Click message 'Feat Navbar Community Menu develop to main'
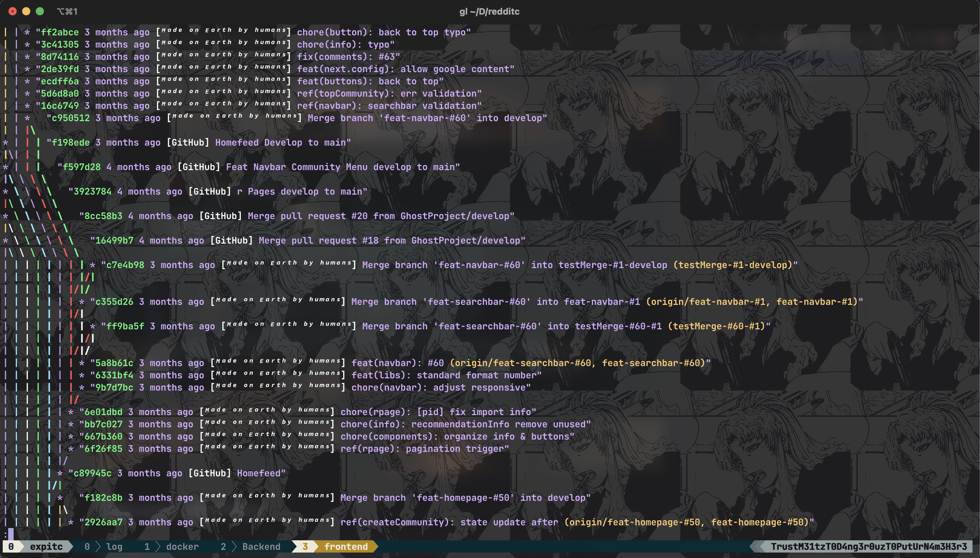This screenshot has width=980, height=558. [340, 167]
